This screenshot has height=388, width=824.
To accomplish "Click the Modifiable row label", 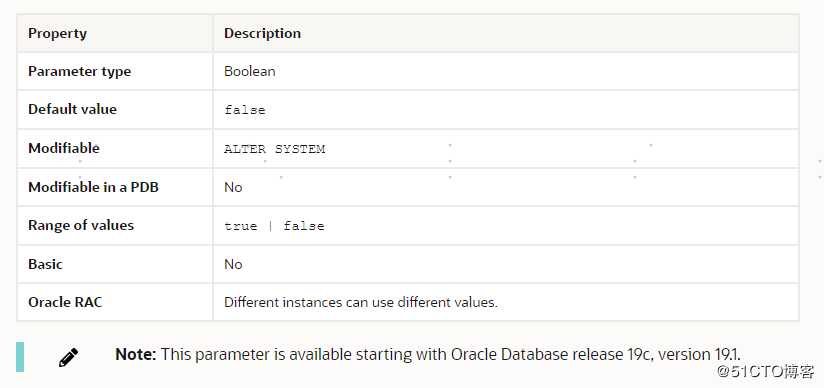I will 64,148.
